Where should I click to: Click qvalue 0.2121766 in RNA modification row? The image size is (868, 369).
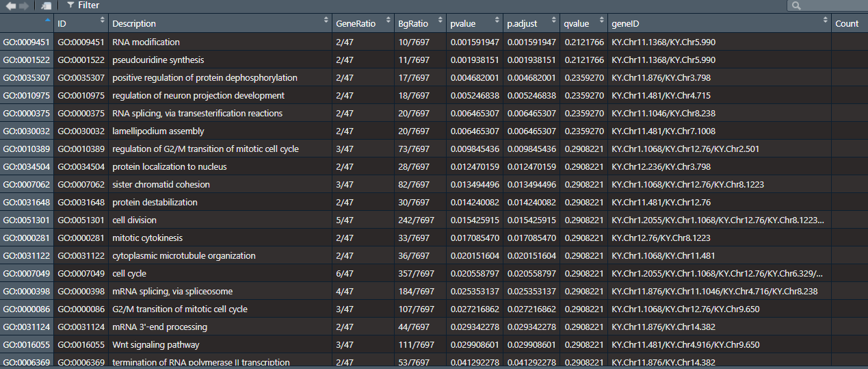pyautogui.click(x=583, y=42)
